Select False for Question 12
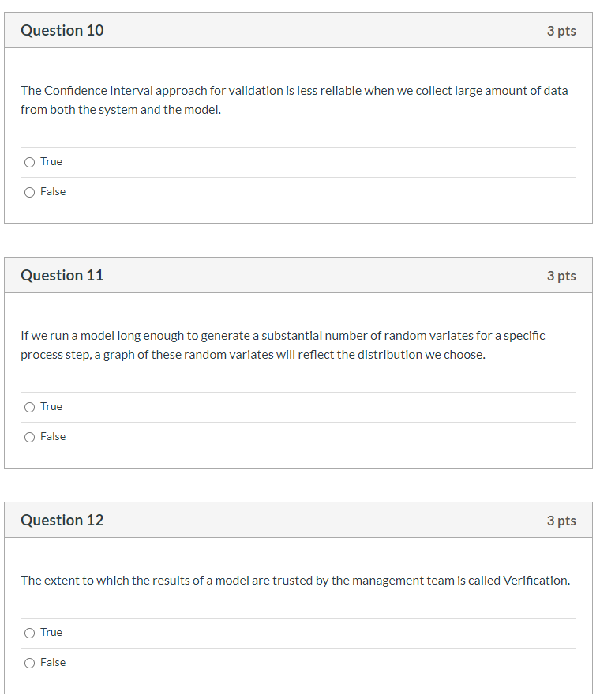Image resolution: width=600 pixels, height=700 pixels. [28, 662]
